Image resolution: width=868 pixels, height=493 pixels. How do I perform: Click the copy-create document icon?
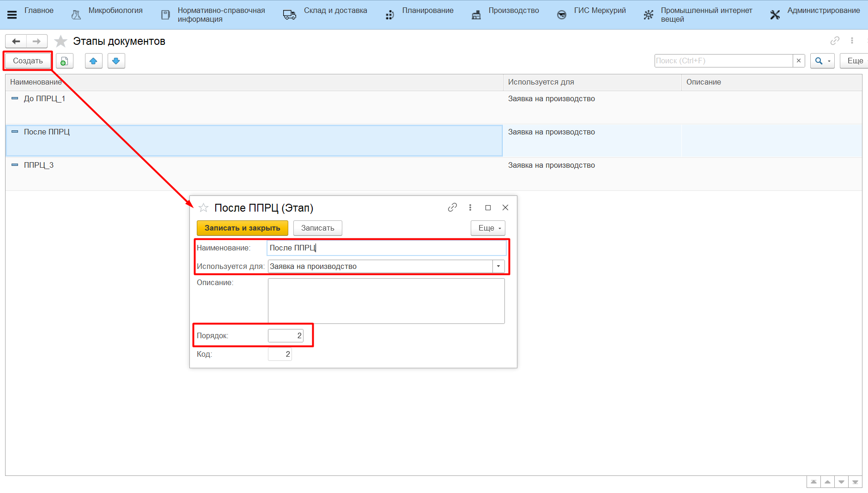pos(65,61)
